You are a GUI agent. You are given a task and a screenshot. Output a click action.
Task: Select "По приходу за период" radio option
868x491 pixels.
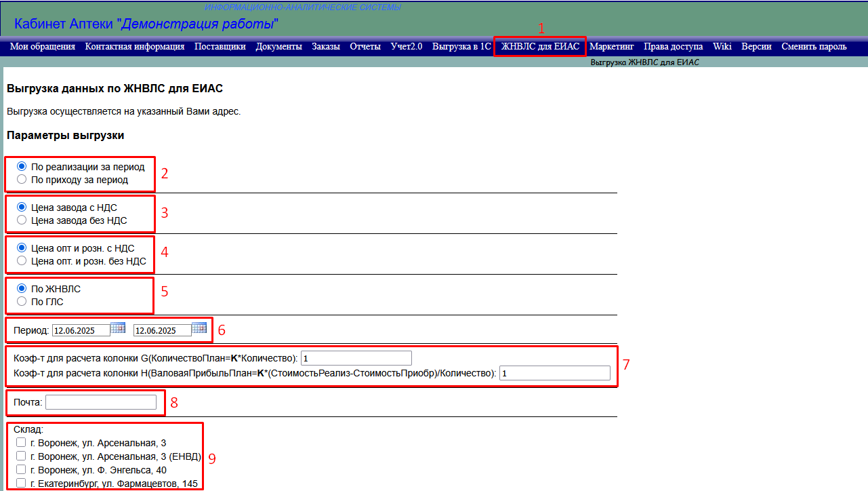[x=22, y=180]
